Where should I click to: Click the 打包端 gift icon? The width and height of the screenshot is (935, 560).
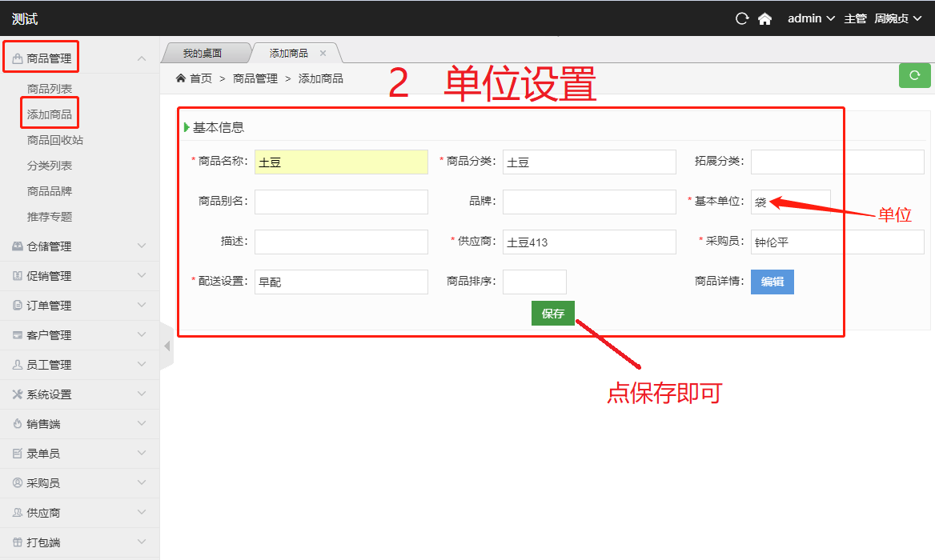coord(17,542)
